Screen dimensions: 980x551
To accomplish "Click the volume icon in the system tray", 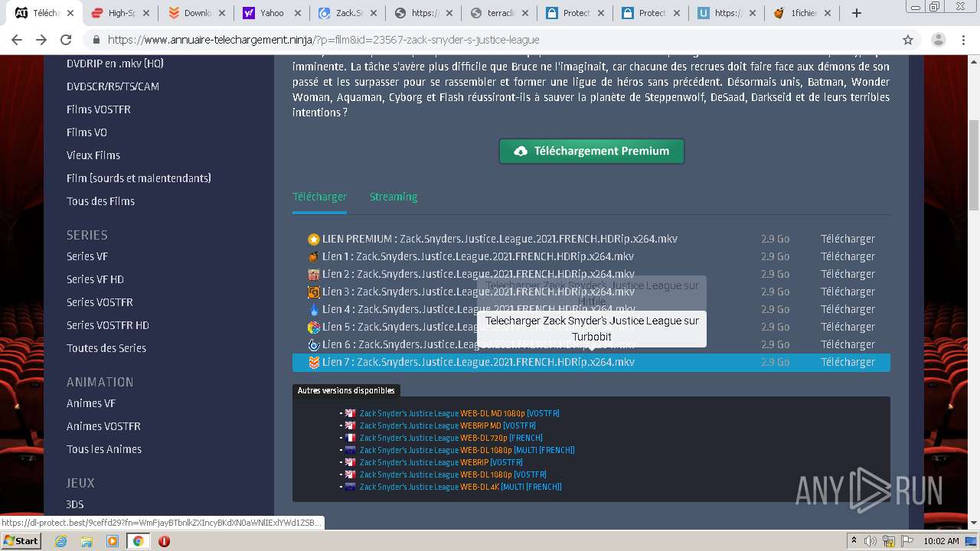I will pos(871,541).
